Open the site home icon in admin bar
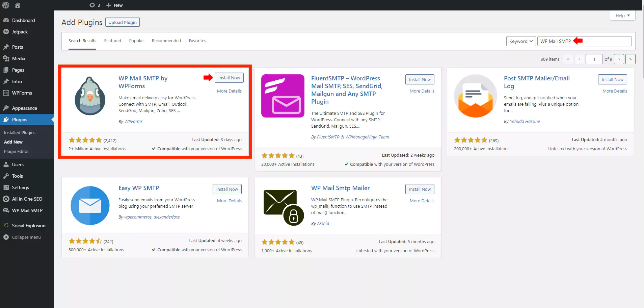This screenshot has width=644, height=308. coord(18,5)
